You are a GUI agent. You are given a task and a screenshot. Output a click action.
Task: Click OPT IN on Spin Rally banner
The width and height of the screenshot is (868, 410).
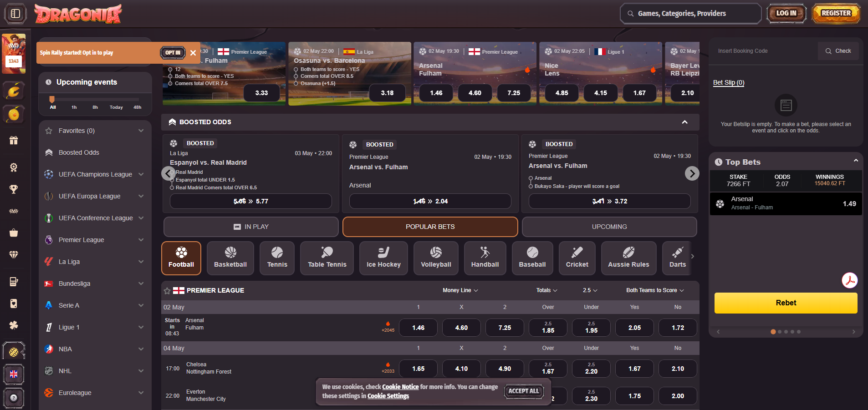tap(173, 53)
